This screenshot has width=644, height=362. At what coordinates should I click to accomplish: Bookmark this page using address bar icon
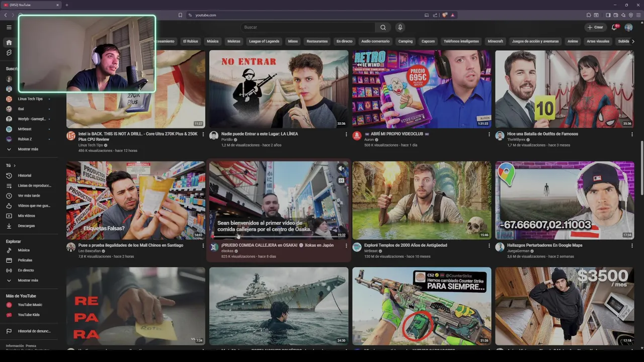pyautogui.click(x=180, y=15)
